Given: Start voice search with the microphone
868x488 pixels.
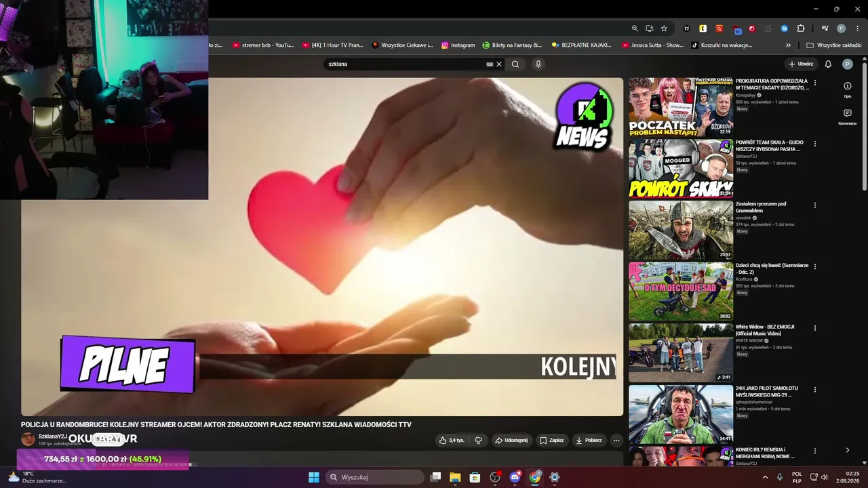Looking at the screenshot, I should [x=538, y=64].
